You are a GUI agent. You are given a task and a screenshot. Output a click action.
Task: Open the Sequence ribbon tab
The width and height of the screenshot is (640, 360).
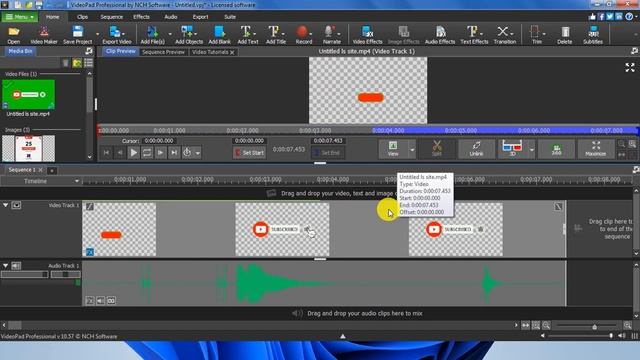pos(111,17)
